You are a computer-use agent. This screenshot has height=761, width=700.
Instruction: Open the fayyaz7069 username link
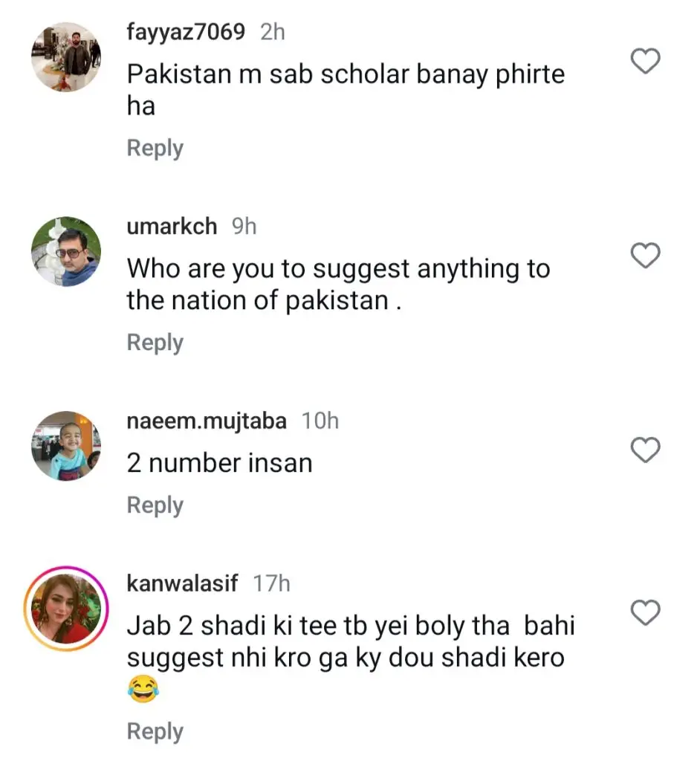click(x=186, y=32)
